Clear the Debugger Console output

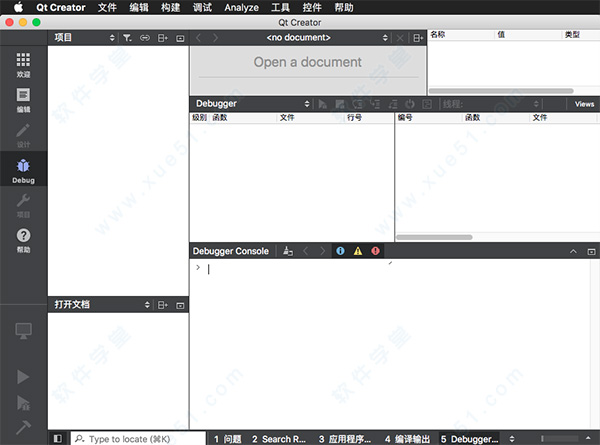(x=288, y=251)
